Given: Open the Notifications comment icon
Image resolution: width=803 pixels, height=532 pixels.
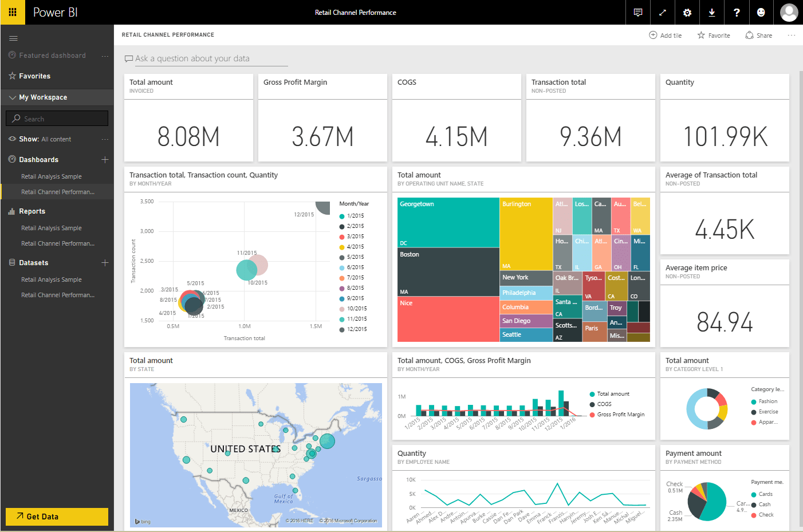Looking at the screenshot, I should pos(637,12).
